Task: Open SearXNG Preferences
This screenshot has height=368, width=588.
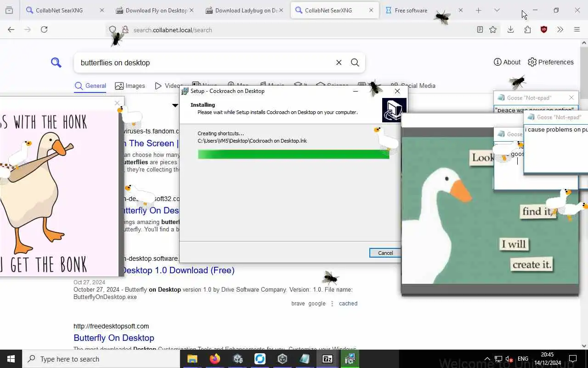Action: [x=551, y=62]
